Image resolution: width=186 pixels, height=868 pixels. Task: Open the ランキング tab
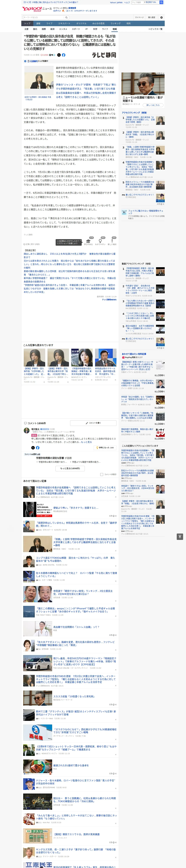tap(115, 24)
